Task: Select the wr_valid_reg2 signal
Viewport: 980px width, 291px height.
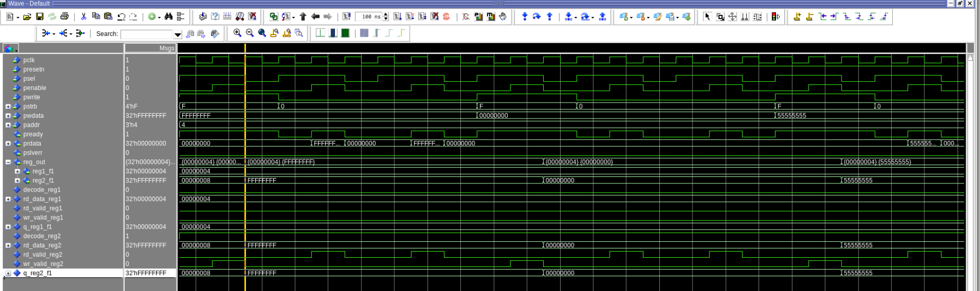Action: point(43,264)
